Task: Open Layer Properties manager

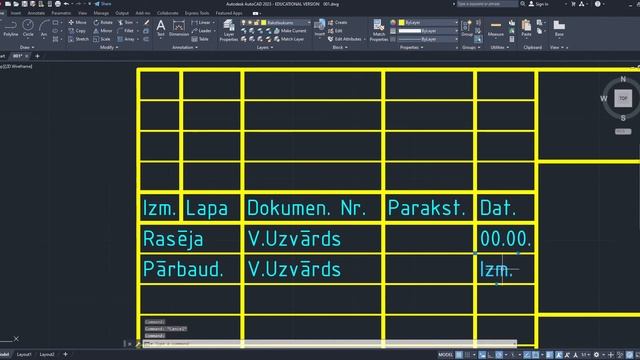Action: (229, 31)
